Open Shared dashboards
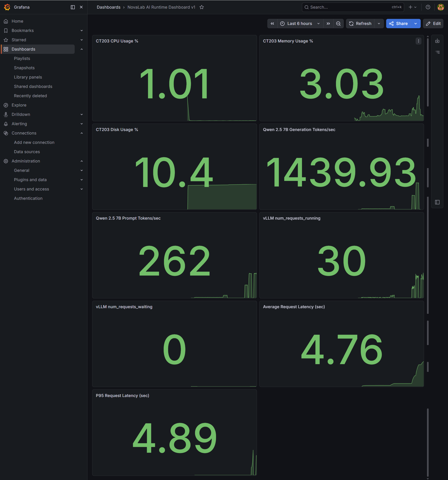 (x=33, y=86)
